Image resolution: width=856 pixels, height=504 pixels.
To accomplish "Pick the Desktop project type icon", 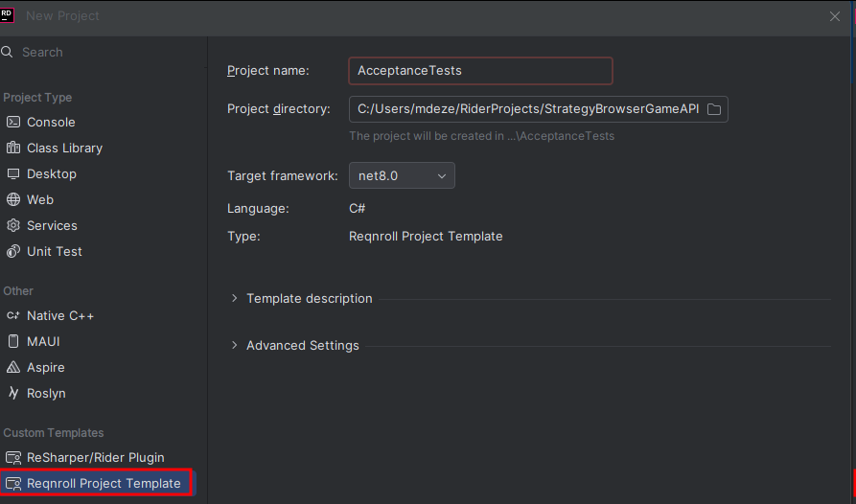I will tap(13, 174).
